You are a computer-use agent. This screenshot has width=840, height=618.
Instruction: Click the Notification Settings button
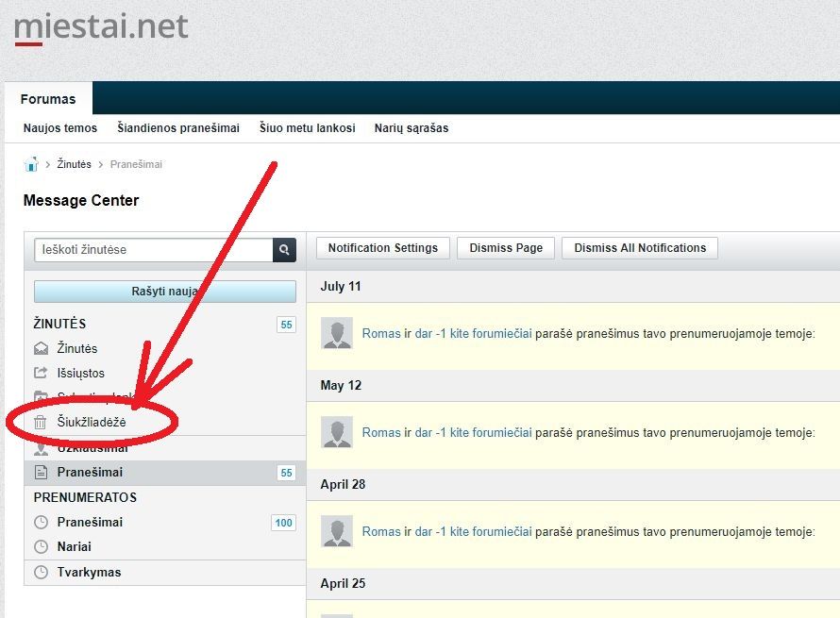pos(383,248)
